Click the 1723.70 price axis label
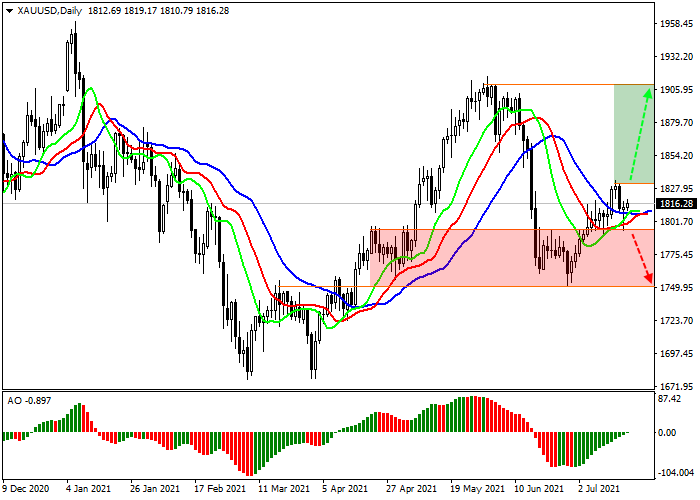 tap(676, 321)
